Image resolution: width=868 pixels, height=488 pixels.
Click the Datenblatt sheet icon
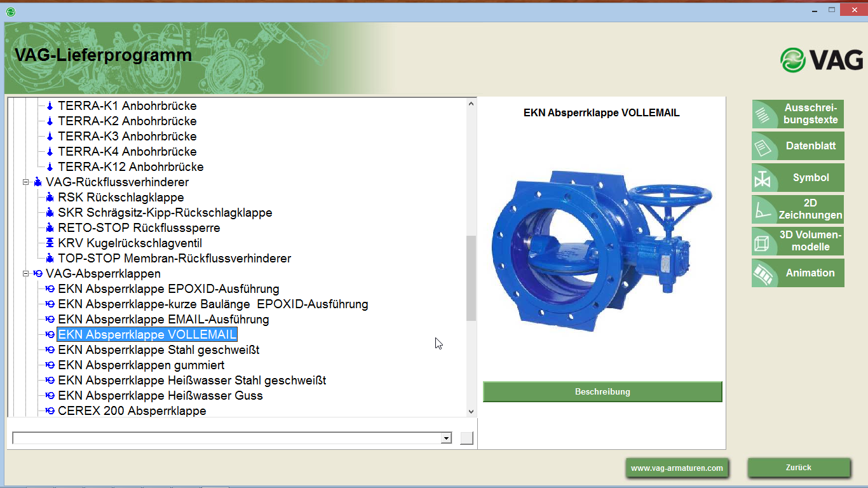click(763, 146)
